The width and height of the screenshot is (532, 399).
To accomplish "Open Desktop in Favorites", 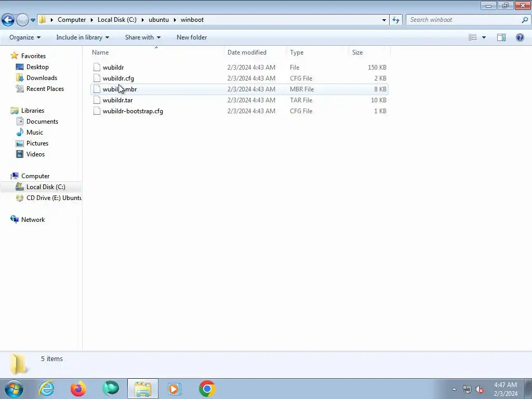I will 37,67.
